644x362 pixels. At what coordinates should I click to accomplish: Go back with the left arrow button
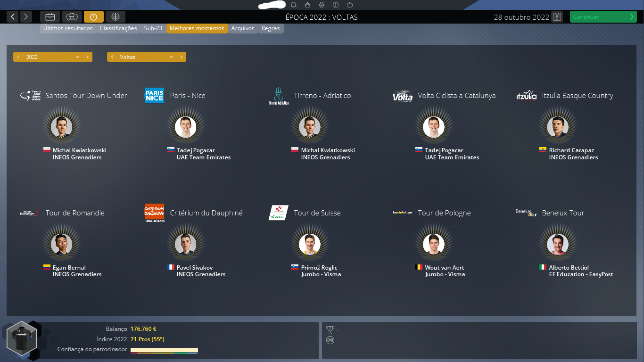(x=13, y=17)
